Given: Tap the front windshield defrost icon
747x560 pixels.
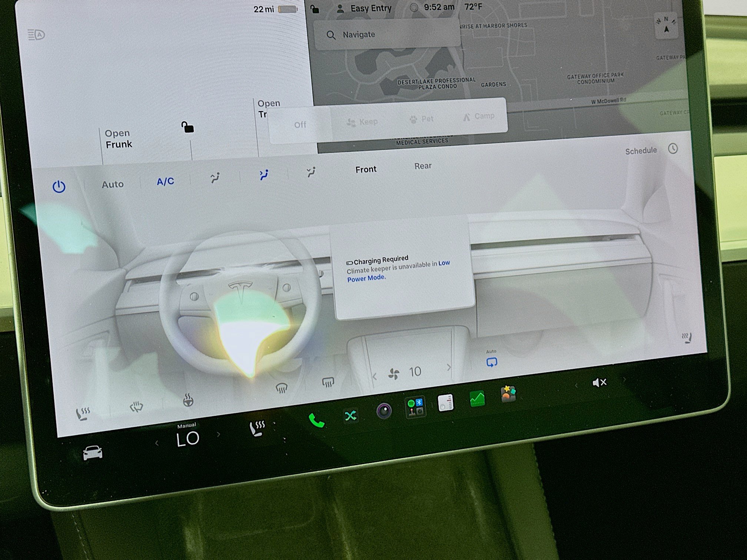Looking at the screenshot, I should coord(281,388).
